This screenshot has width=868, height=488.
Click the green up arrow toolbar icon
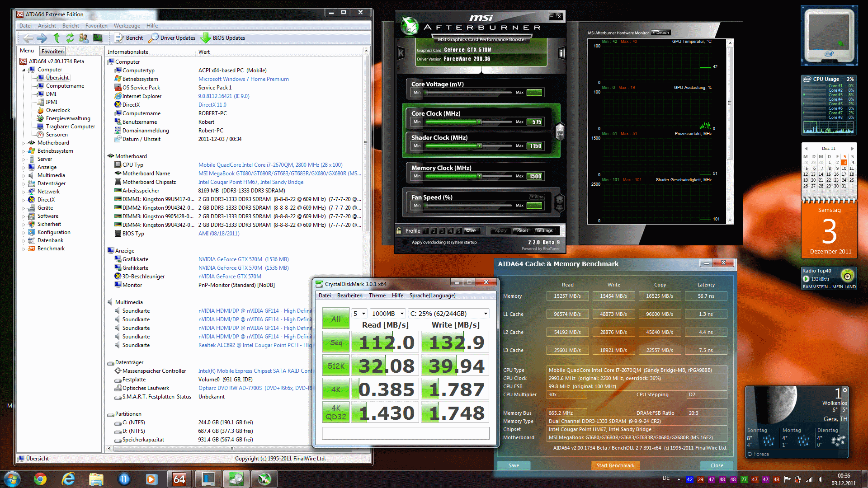point(57,38)
